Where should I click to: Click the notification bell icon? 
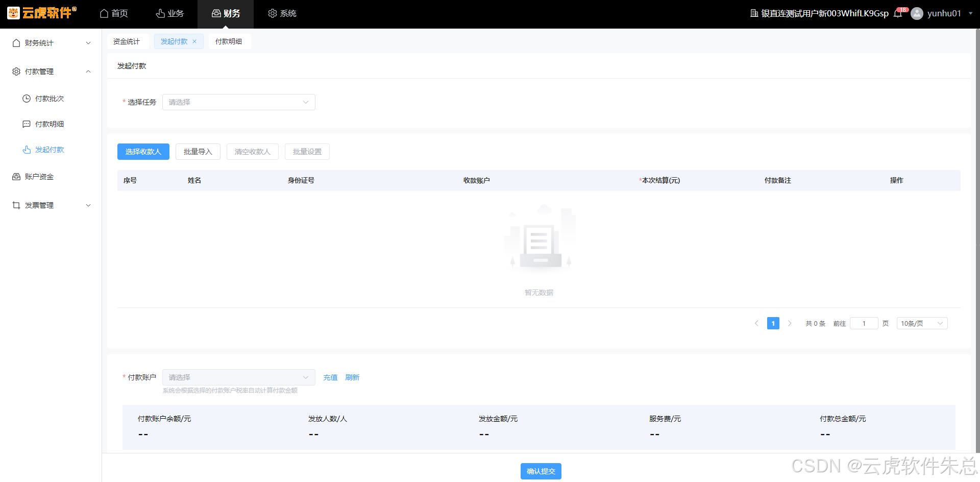point(898,14)
